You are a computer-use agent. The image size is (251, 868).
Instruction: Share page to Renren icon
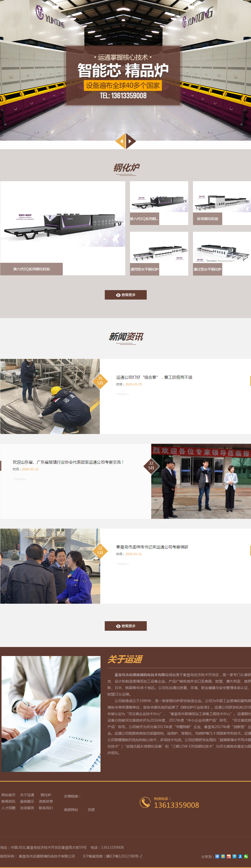(x=240, y=856)
